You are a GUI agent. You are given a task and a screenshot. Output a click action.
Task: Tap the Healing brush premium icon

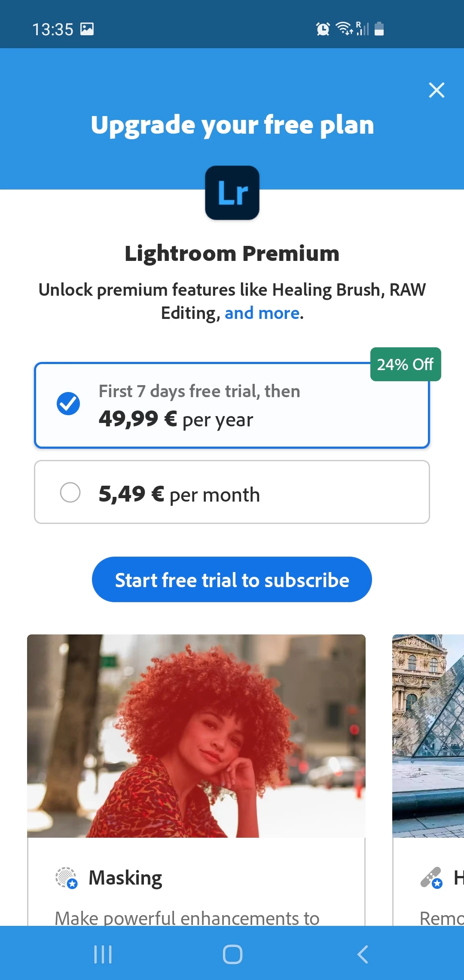coord(431,877)
